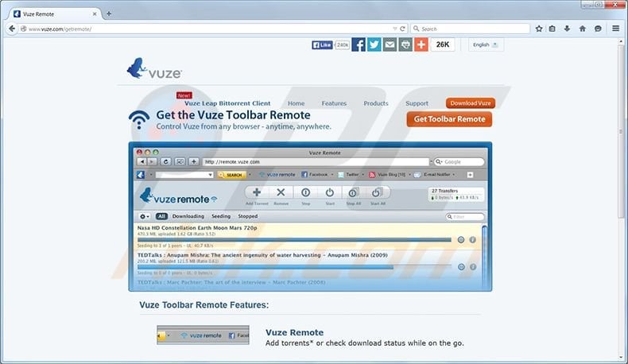Open more sharing options plus icon
628x364 pixels.
pos(421,45)
